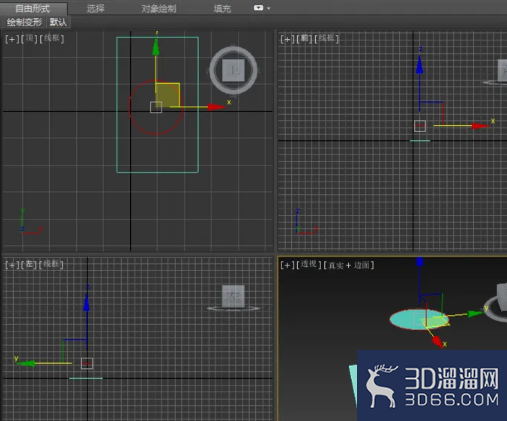507x421 pixels.
Task: Click the yellow XY plane handle in top viewport
Action: (167, 95)
